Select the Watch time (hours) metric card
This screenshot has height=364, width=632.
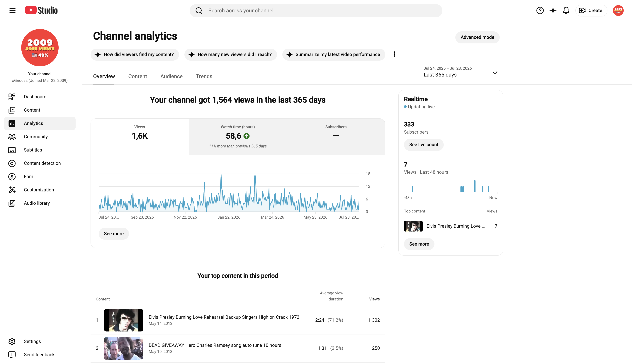point(237,137)
